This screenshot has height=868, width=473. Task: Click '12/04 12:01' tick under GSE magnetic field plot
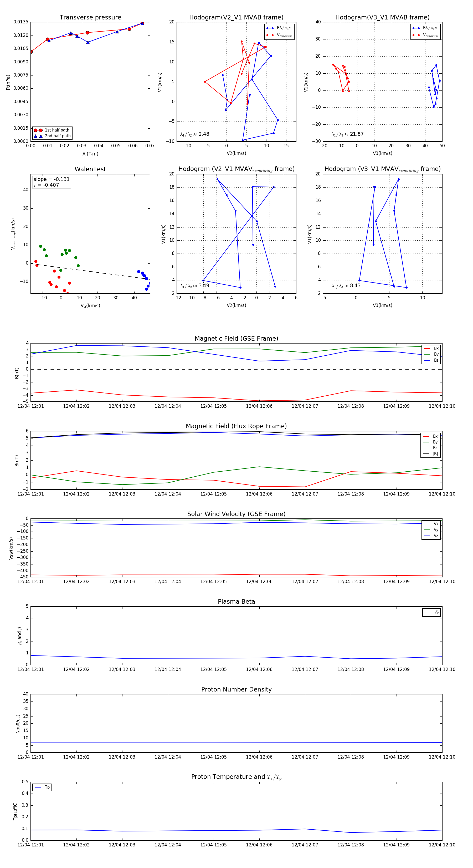coord(31,406)
